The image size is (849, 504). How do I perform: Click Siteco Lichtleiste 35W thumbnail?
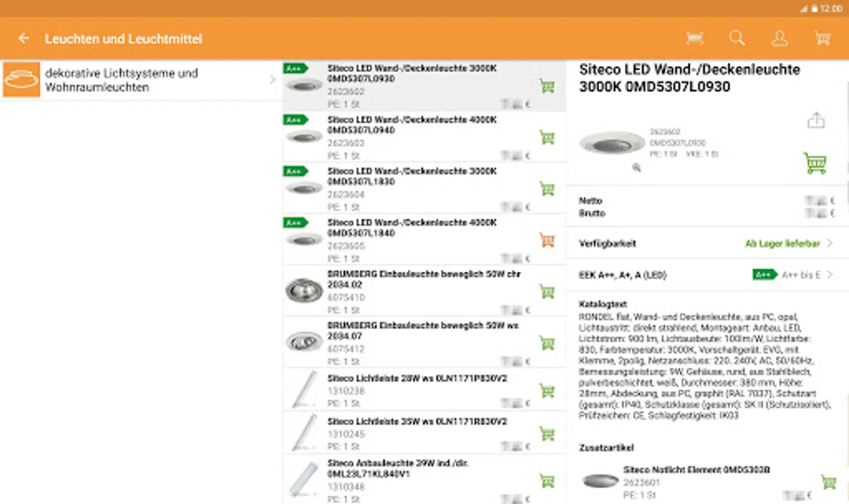304,433
